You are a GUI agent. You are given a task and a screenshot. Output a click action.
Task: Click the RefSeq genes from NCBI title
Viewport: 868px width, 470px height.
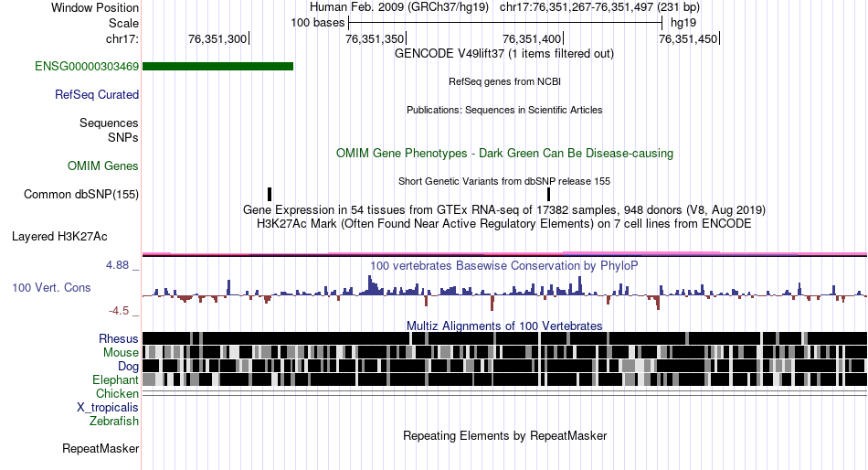click(x=504, y=81)
